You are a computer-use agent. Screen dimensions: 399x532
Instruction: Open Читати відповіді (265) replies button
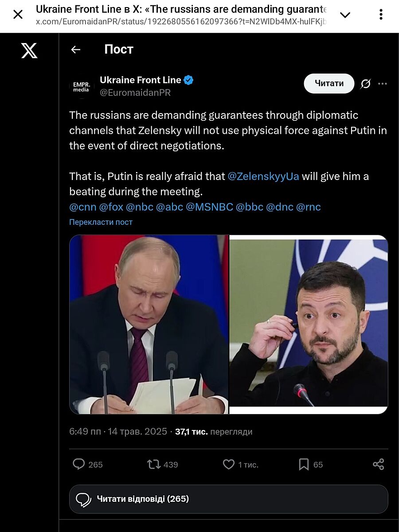228,499
